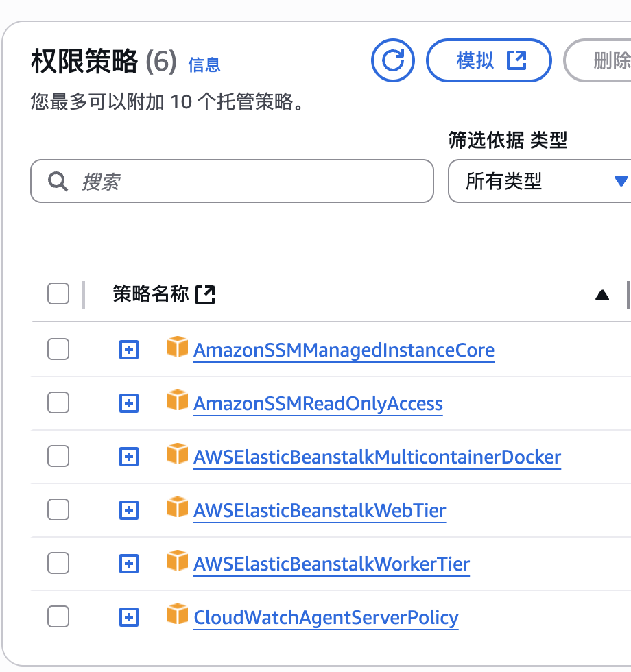Open the 模拟 simulate button
The width and height of the screenshot is (631, 672).
(488, 60)
